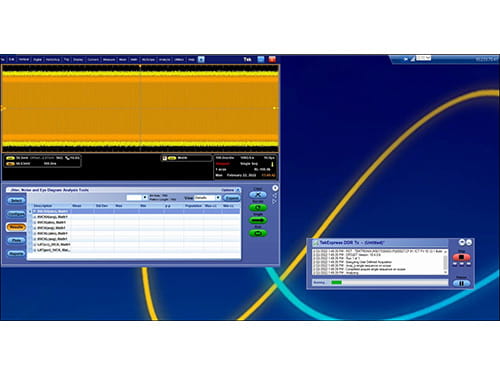Click the orange channel badge below channel 1
500x375 pixels.
click(10, 164)
